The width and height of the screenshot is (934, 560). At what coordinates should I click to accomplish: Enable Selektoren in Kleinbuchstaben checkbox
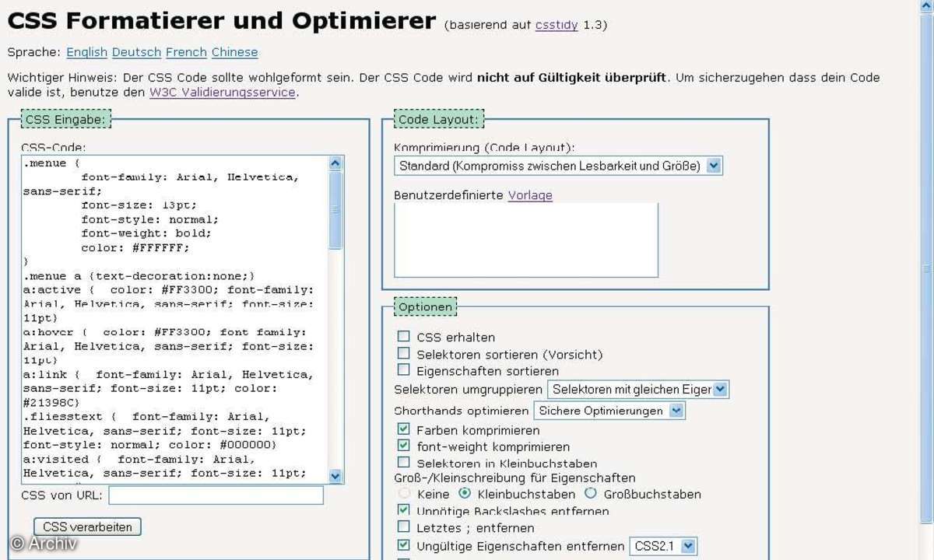coord(403,463)
